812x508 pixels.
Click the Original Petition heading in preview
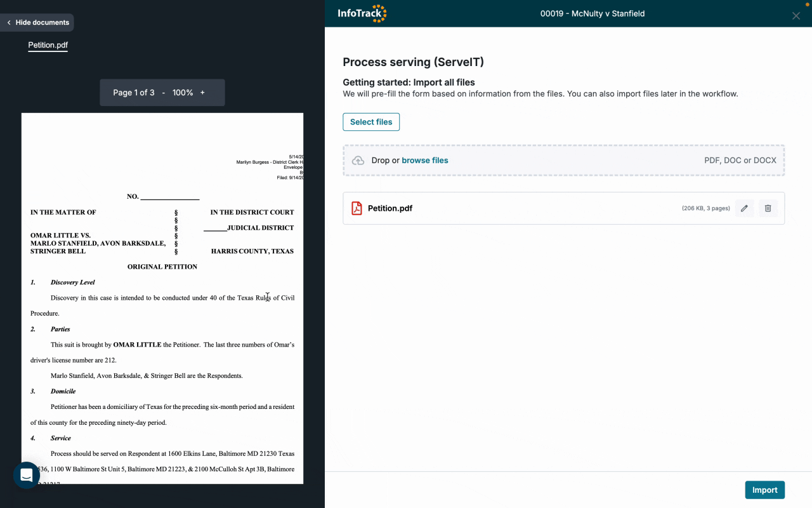pyautogui.click(x=162, y=267)
